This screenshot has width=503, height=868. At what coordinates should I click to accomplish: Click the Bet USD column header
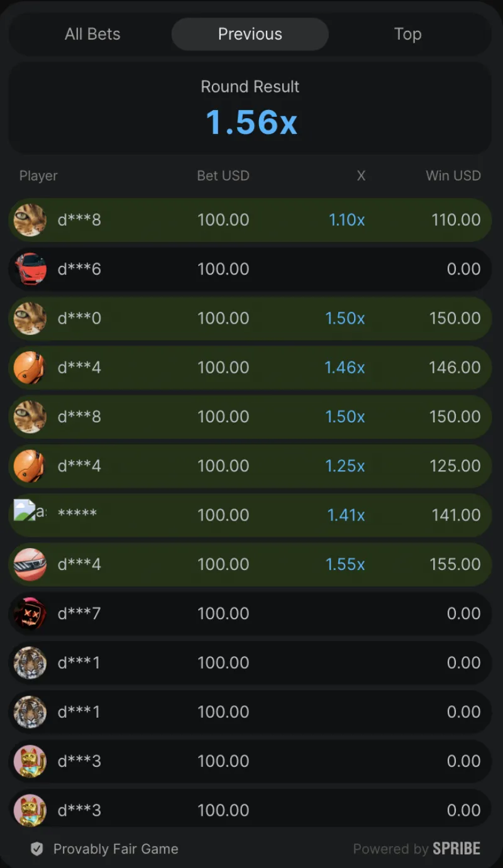click(x=223, y=176)
